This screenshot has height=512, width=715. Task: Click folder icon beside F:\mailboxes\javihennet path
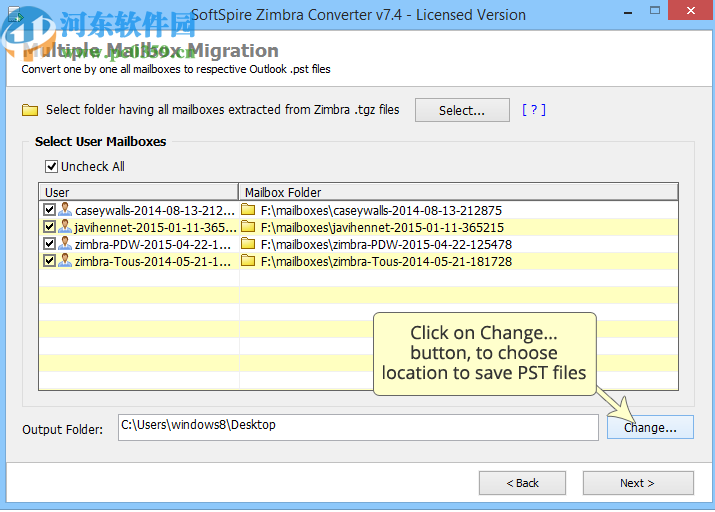[248, 227]
